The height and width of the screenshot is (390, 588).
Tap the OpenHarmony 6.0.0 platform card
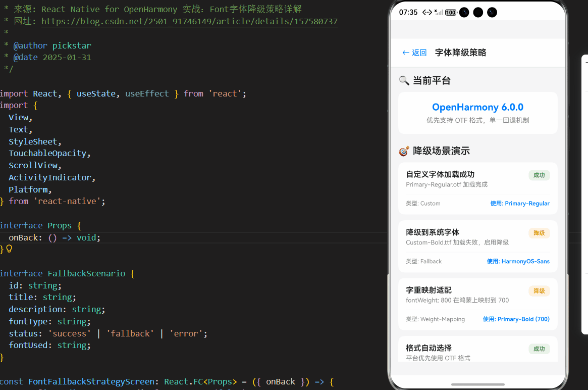tap(478, 113)
